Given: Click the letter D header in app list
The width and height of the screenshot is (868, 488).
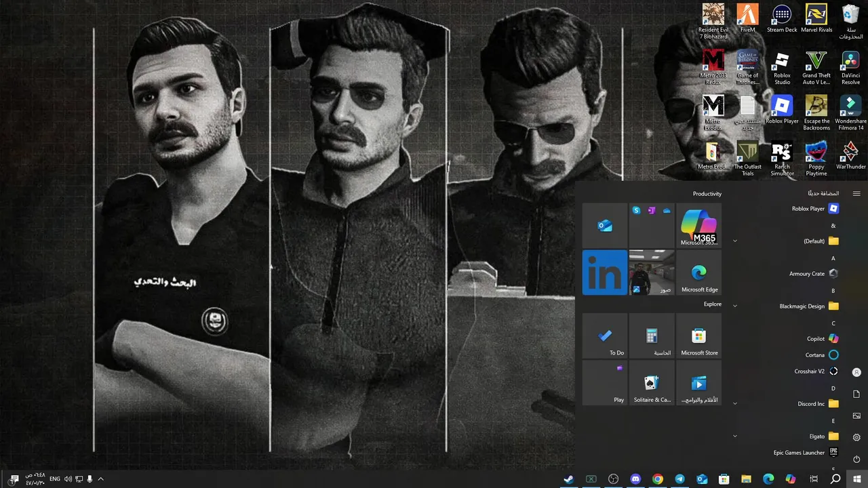Looking at the screenshot, I should pyautogui.click(x=833, y=388).
